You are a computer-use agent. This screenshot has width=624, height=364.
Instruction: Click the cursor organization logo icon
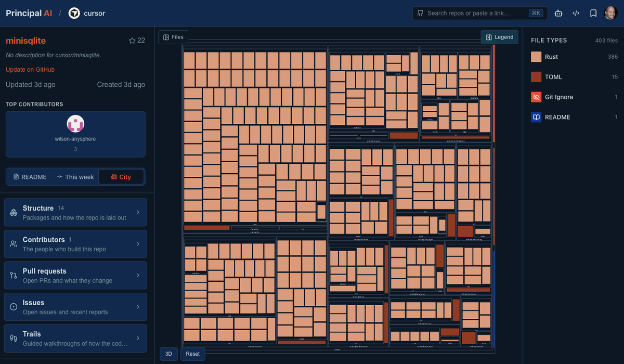tap(74, 13)
